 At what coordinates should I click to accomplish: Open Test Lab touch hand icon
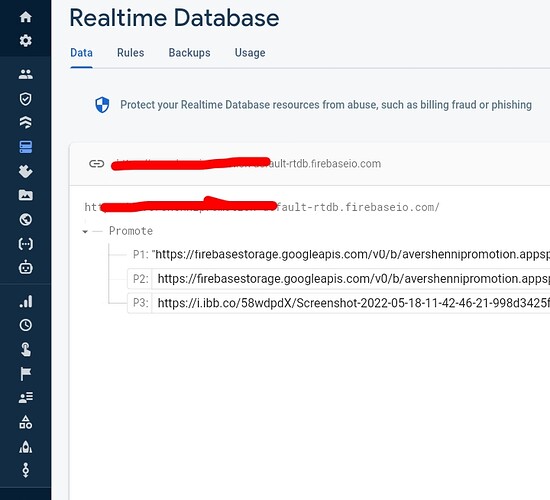(26, 349)
